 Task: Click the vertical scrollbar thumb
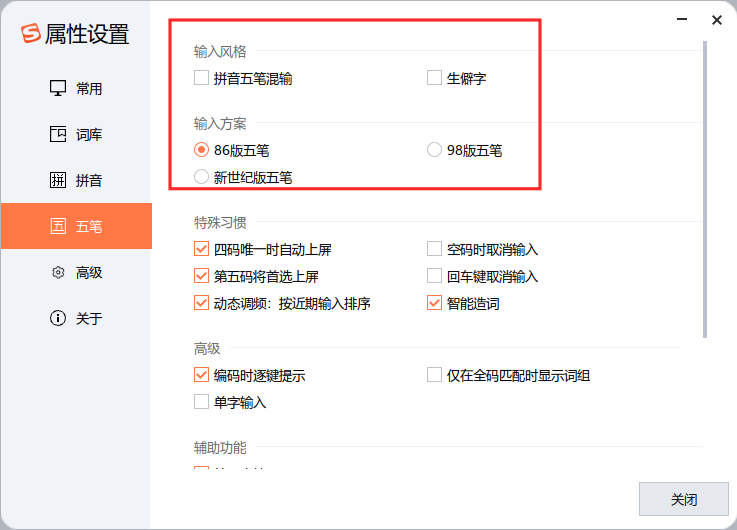(x=705, y=189)
